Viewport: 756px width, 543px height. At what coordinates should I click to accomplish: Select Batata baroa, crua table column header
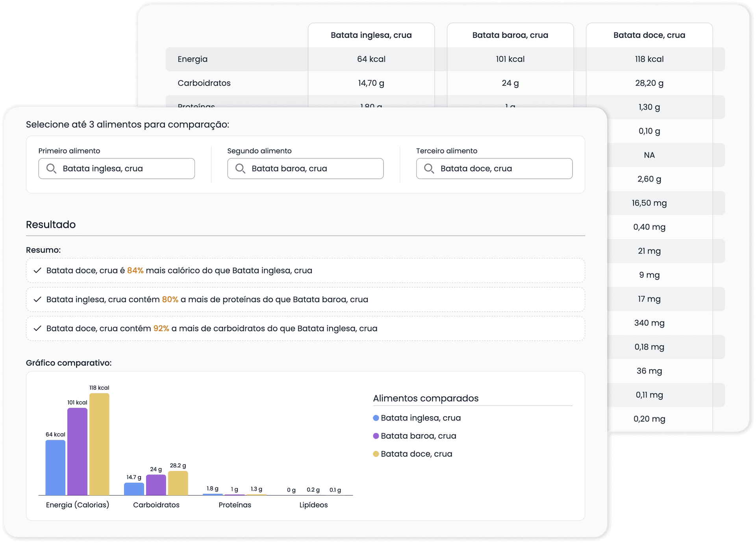click(510, 35)
